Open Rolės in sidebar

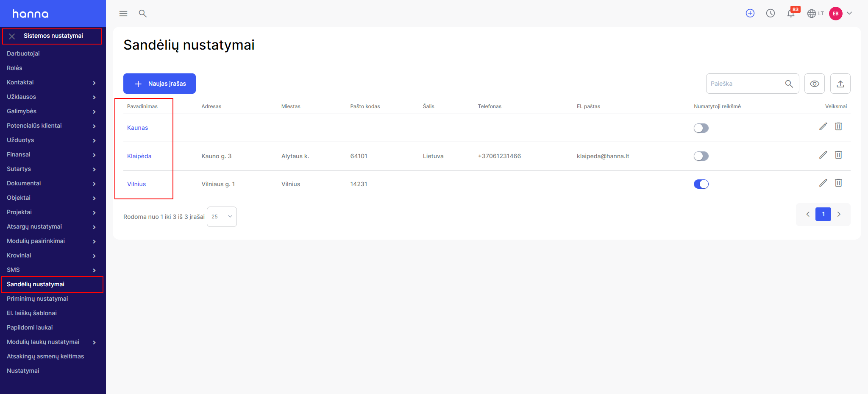[14, 68]
